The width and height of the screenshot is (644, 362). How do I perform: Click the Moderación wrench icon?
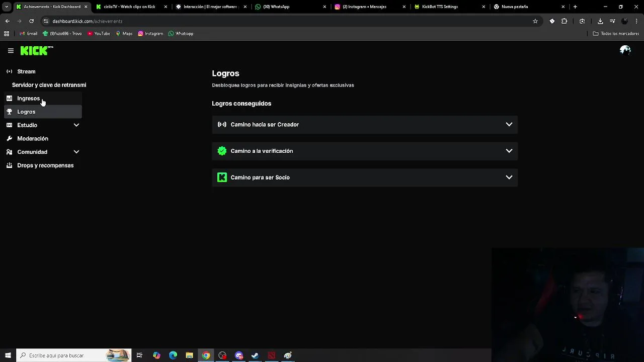coord(9,138)
